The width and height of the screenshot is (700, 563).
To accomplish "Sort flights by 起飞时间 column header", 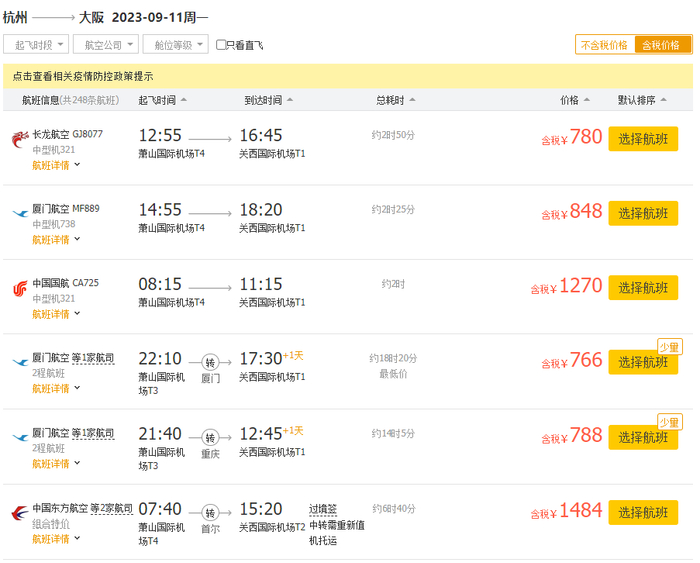I will pos(162,100).
